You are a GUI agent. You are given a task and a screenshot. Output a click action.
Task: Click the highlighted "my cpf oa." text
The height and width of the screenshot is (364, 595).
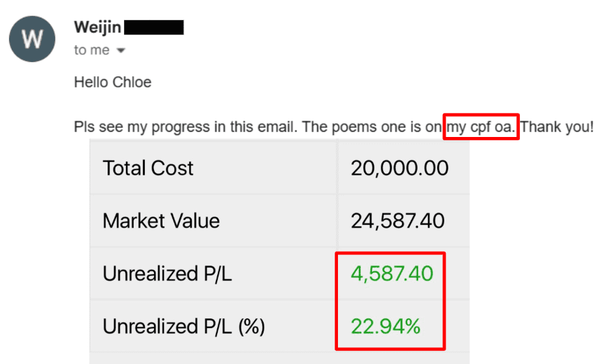(x=481, y=127)
